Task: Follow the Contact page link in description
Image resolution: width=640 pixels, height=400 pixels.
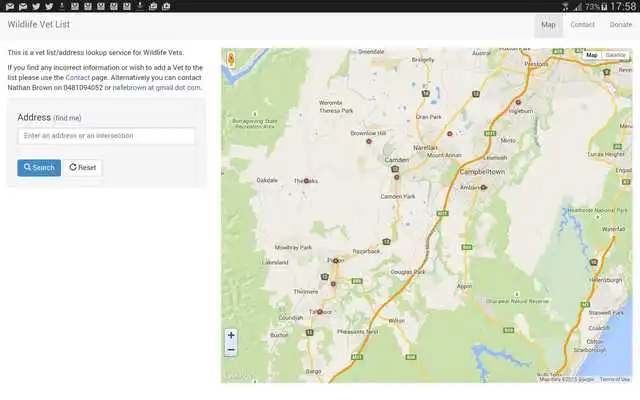Action: [78, 78]
